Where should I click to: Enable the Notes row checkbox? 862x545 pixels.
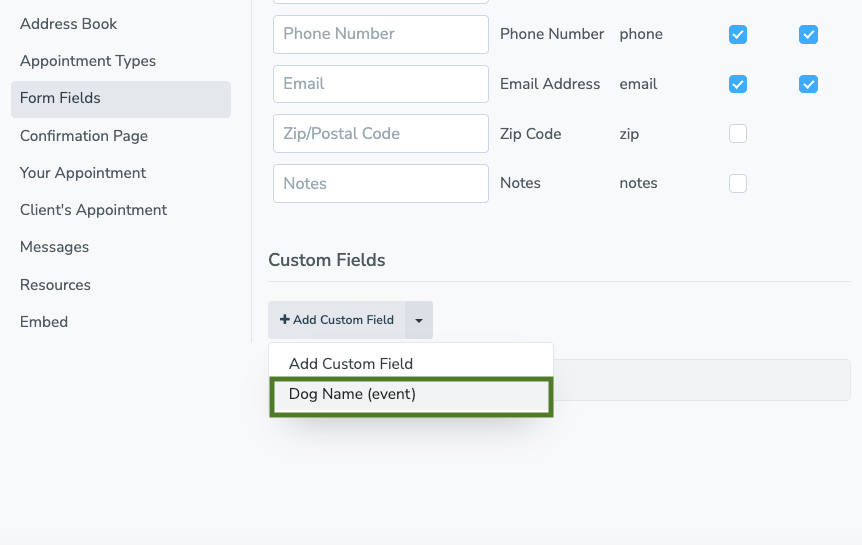[x=738, y=183]
